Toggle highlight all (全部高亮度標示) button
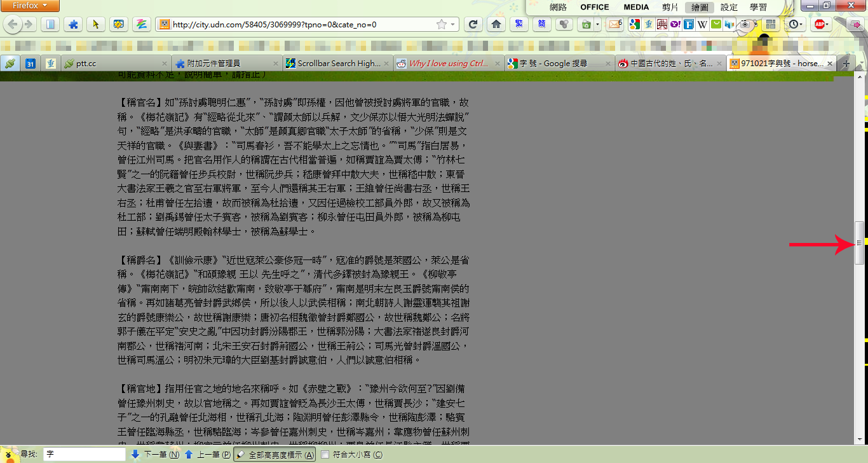Screen dimensions: 868x463 275,455
